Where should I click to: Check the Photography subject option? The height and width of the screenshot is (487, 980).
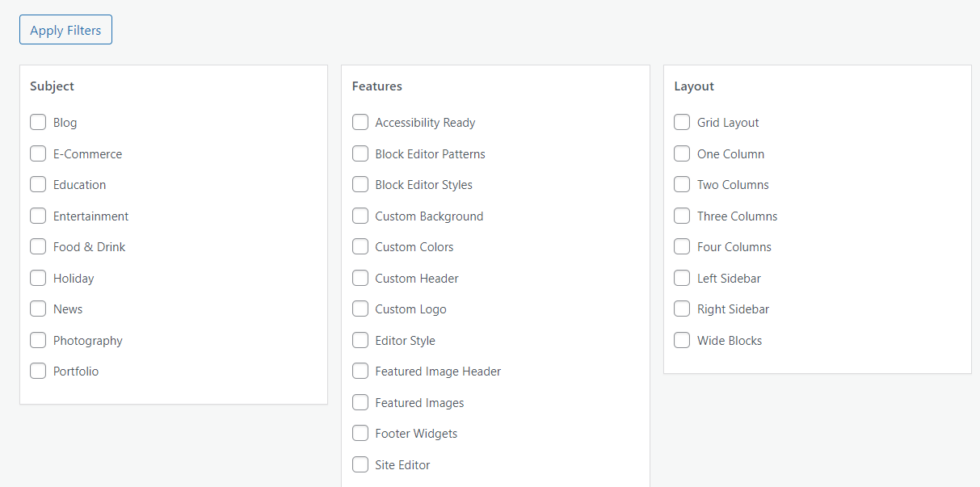pyautogui.click(x=38, y=340)
